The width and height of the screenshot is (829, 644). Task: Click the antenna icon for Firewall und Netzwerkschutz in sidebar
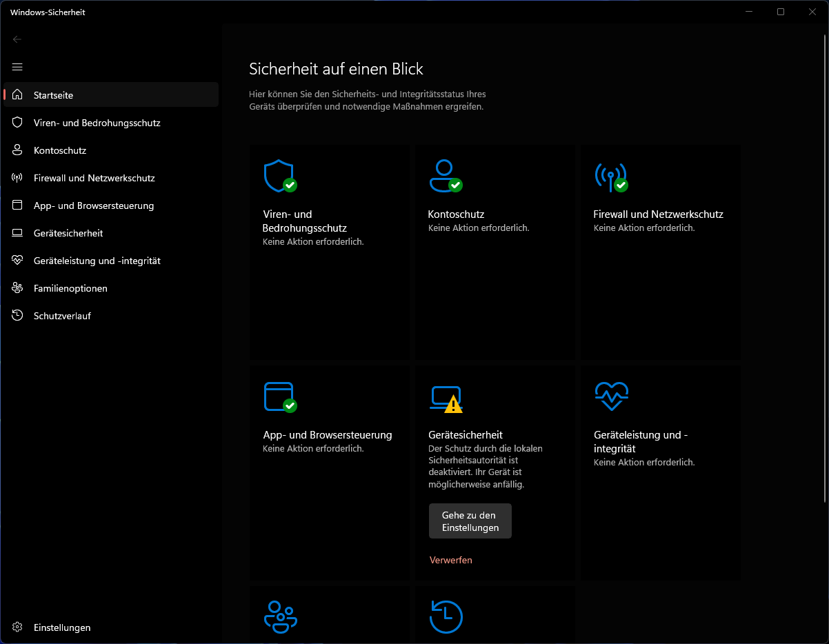click(x=17, y=177)
